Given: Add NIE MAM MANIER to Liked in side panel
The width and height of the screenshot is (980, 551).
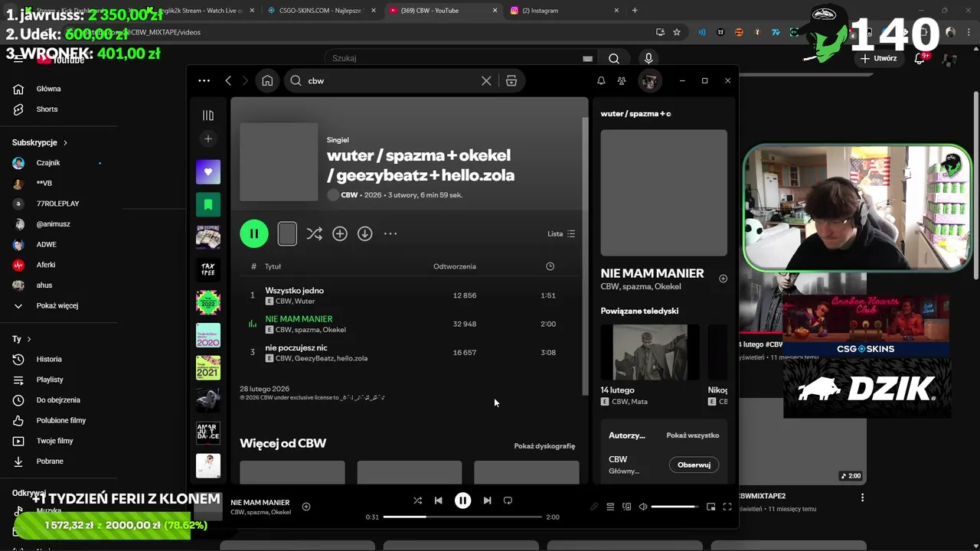Looking at the screenshot, I should point(723,279).
